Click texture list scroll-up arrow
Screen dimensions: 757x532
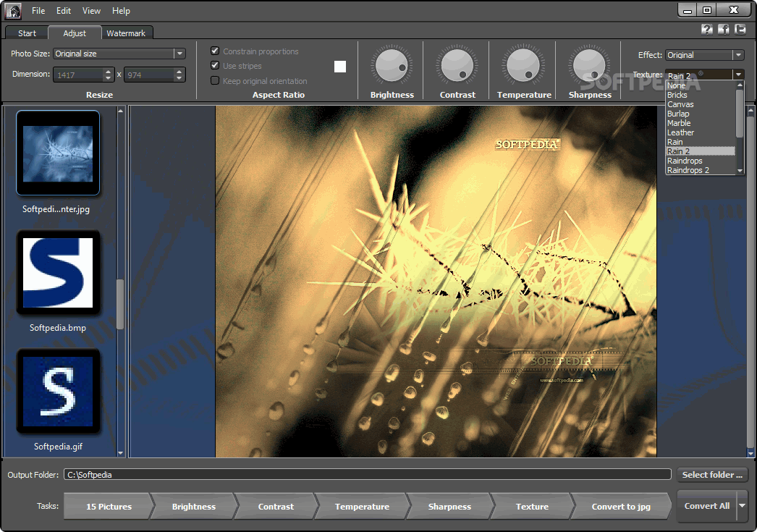click(740, 85)
